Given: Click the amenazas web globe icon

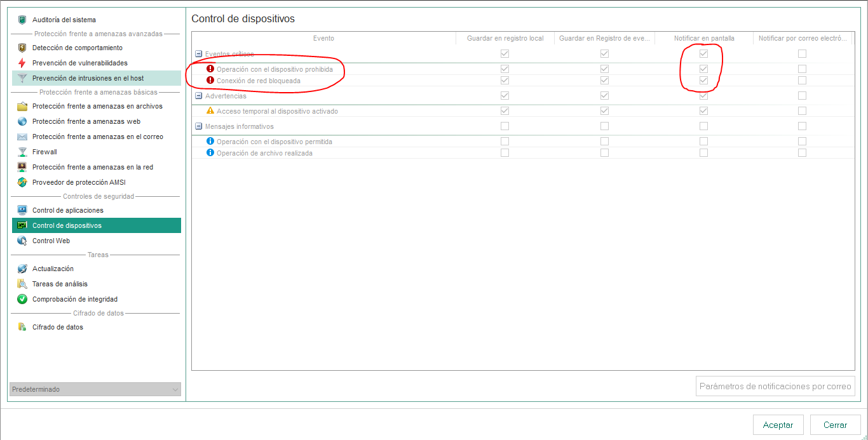Looking at the screenshot, I should click(22, 121).
